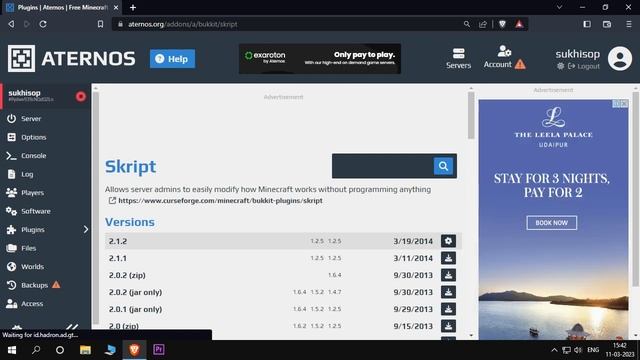This screenshot has height=360, width=640.
Task: Click the Access user icon in sidebar
Action: point(11,304)
